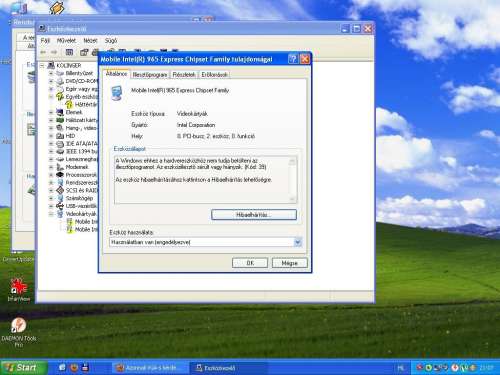Click the Eszközállapot group label
500x375 pixels.
[129, 149]
